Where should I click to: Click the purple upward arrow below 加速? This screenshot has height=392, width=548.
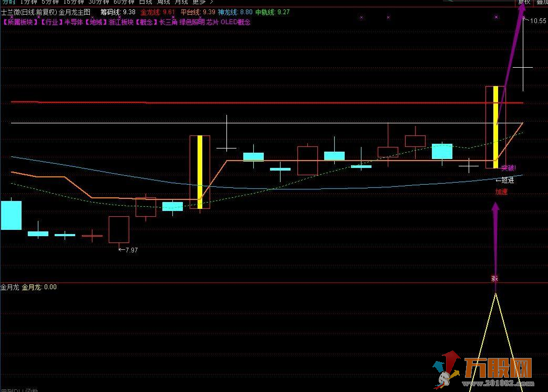(x=495, y=236)
